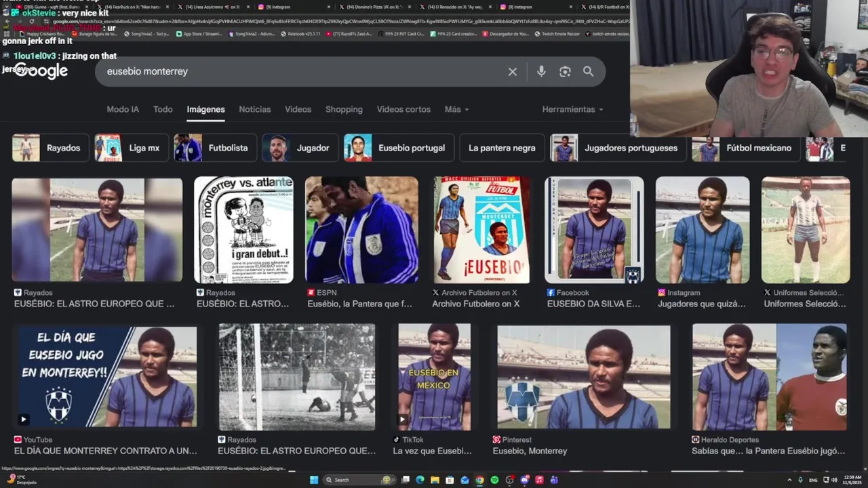Screen dimensions: 868x488
Task: Open Google Lens image search icon
Action: coord(565,71)
